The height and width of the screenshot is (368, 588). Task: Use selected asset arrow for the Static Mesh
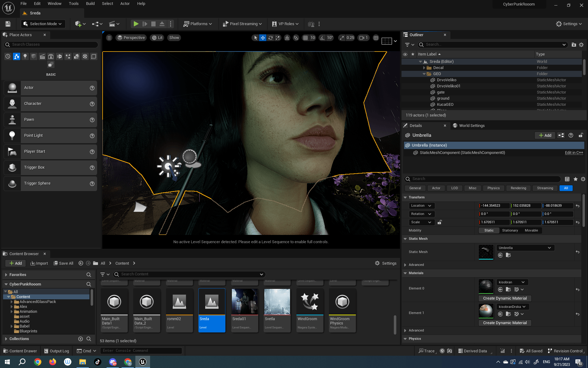(x=500, y=255)
